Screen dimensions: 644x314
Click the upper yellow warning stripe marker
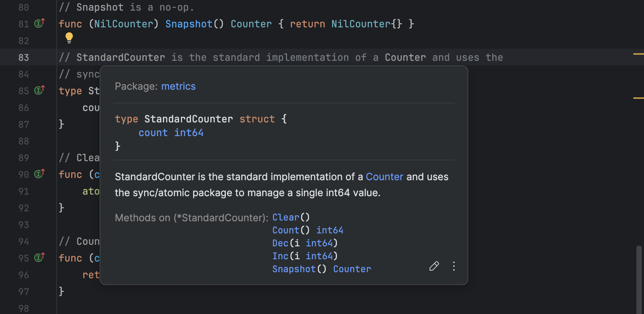[638, 54]
